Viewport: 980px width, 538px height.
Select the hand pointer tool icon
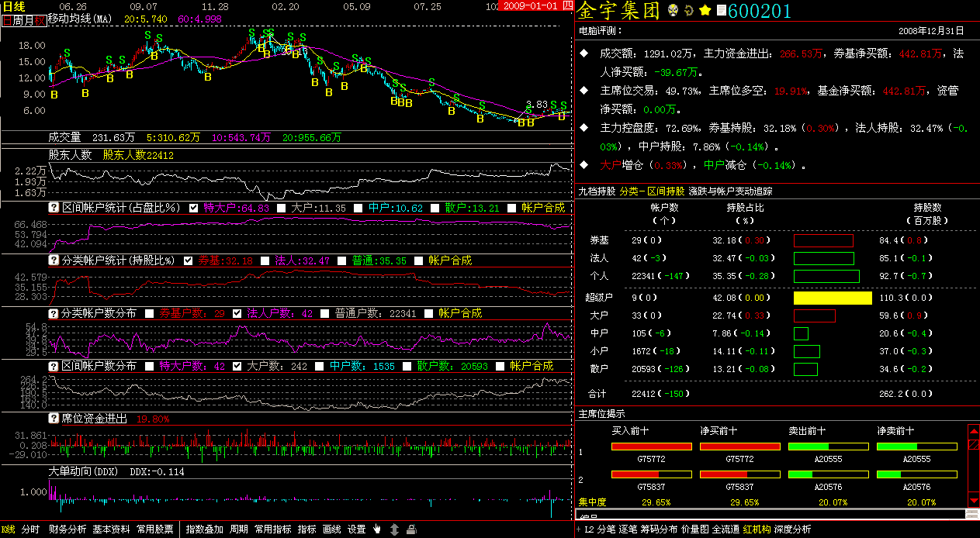pos(377,529)
